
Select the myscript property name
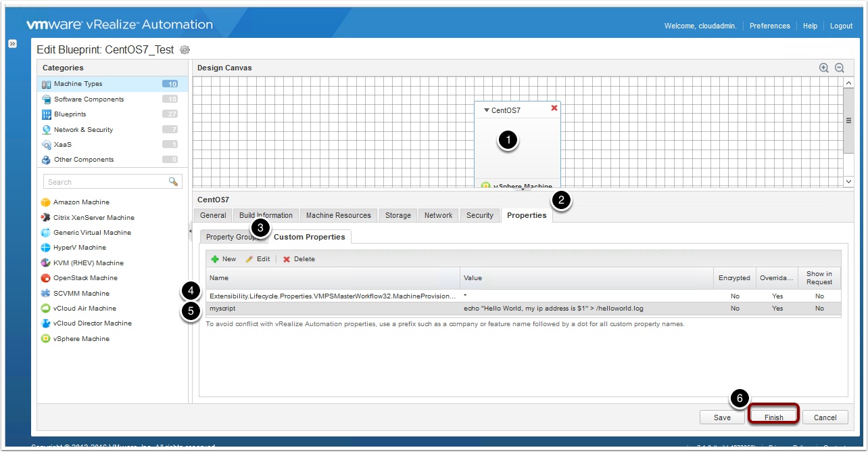click(222, 309)
